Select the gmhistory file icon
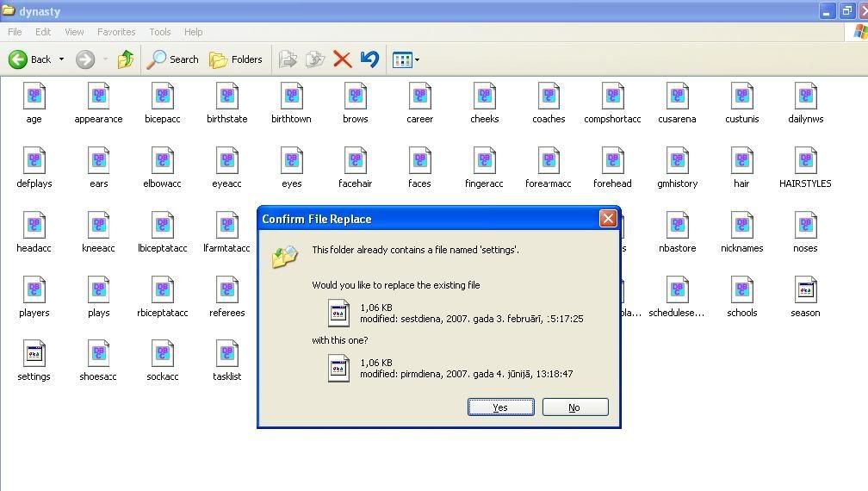Image resolution: width=868 pixels, height=491 pixels. point(678,160)
